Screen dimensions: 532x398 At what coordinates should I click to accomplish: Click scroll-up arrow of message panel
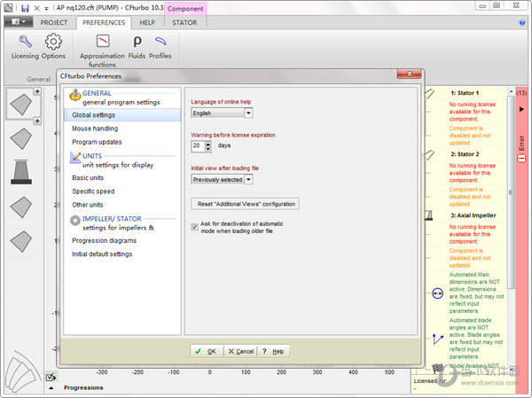tap(511, 92)
